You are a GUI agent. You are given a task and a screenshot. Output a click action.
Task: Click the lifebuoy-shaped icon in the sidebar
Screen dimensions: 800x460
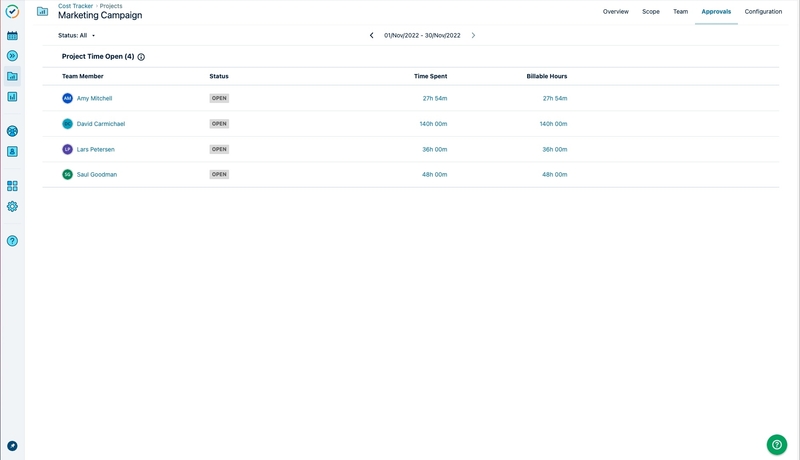[x=12, y=131]
